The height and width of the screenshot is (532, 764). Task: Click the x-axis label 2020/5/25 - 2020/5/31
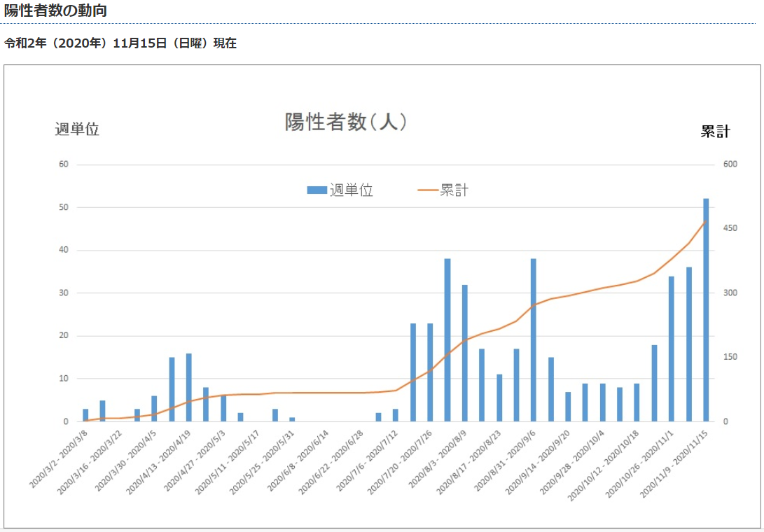(263, 463)
